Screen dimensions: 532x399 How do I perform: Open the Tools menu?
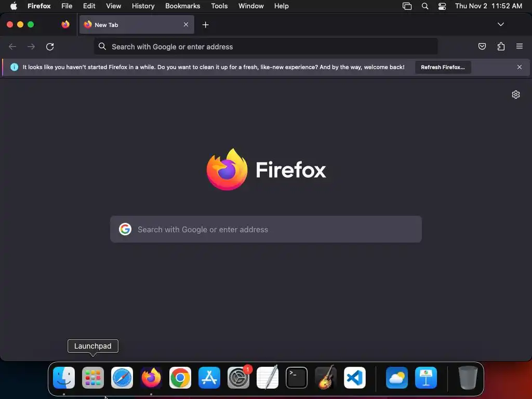point(219,6)
